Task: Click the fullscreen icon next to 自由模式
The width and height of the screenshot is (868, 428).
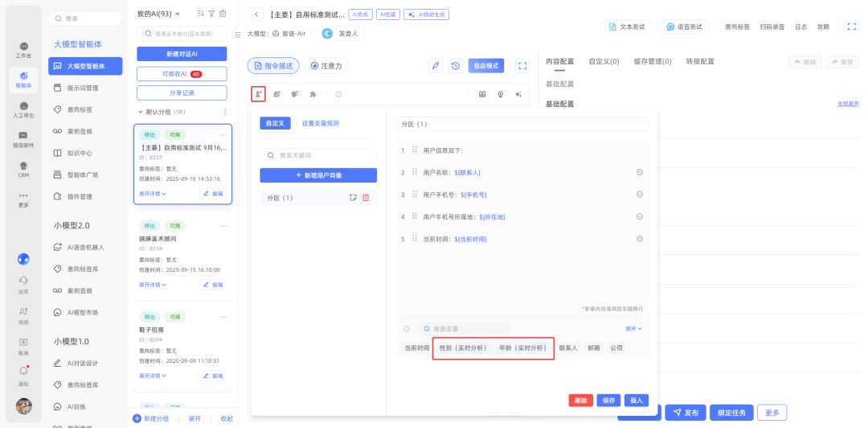Action: click(522, 66)
